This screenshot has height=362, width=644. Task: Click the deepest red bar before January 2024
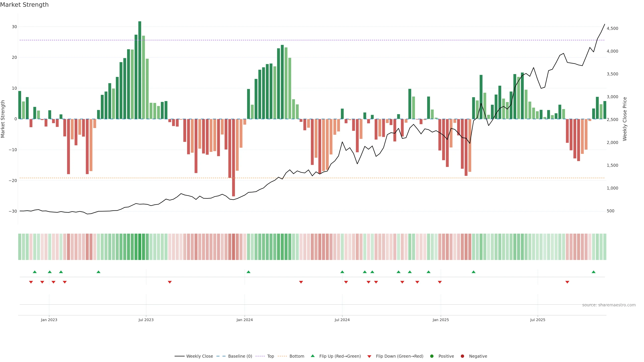click(233, 157)
